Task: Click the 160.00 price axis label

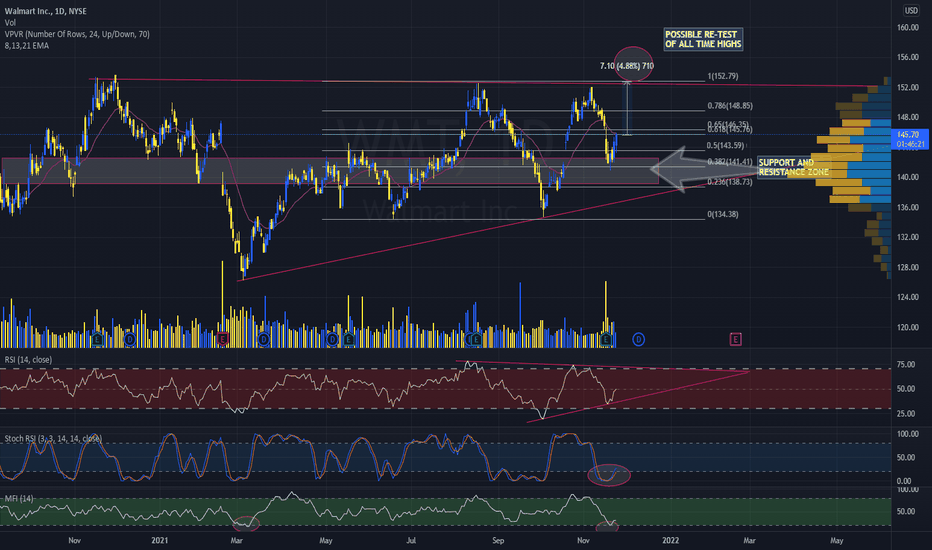Action: coord(908,27)
